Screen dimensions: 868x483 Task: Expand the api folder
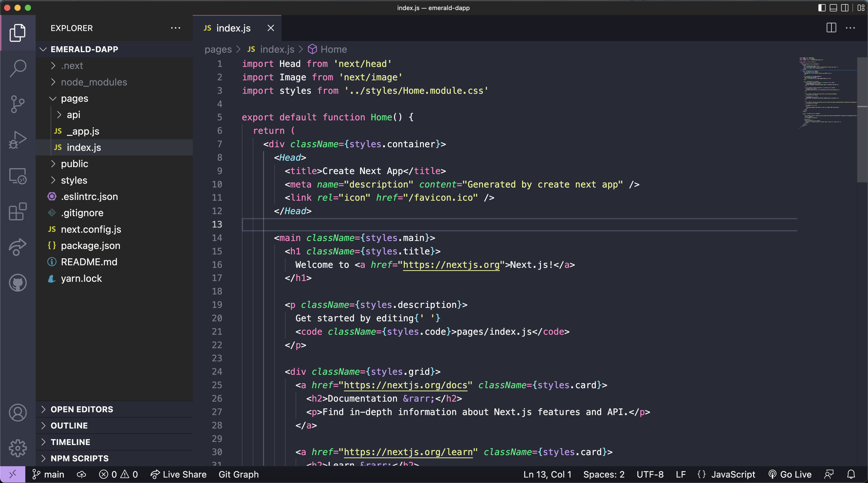tap(114, 115)
